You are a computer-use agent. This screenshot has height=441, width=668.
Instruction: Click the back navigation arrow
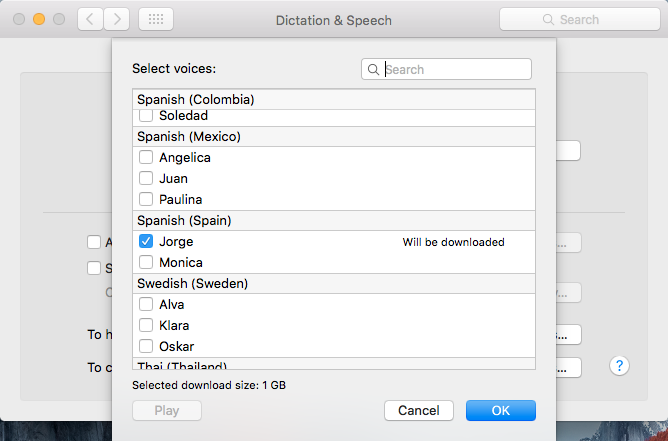click(x=90, y=19)
